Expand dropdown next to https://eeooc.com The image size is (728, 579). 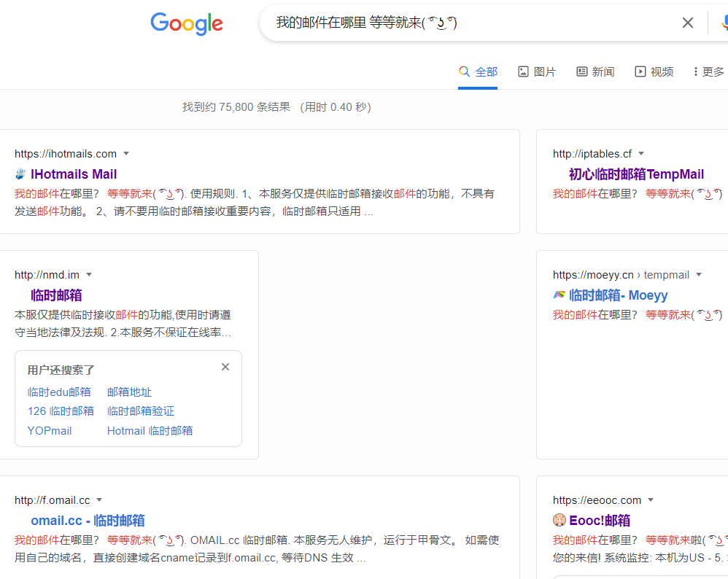651,500
